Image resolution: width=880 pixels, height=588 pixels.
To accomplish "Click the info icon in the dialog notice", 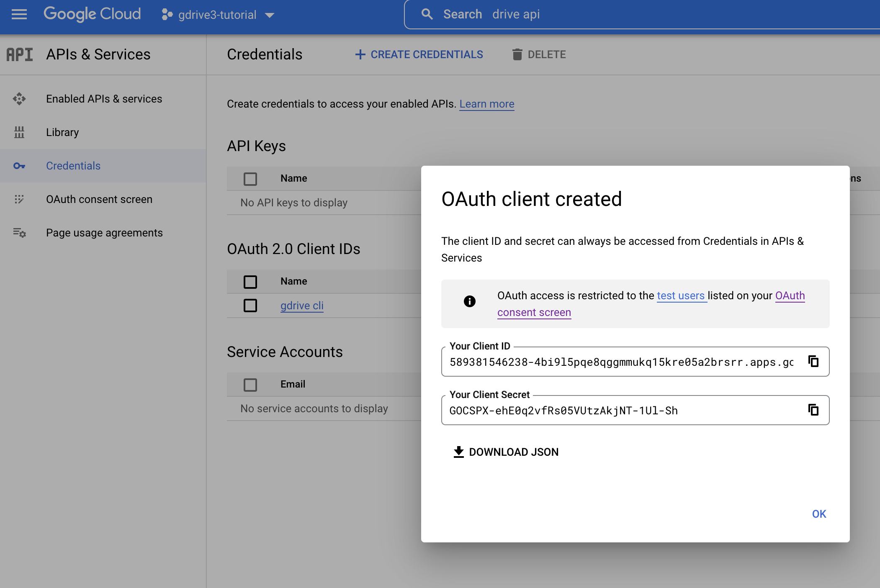I will tap(470, 301).
